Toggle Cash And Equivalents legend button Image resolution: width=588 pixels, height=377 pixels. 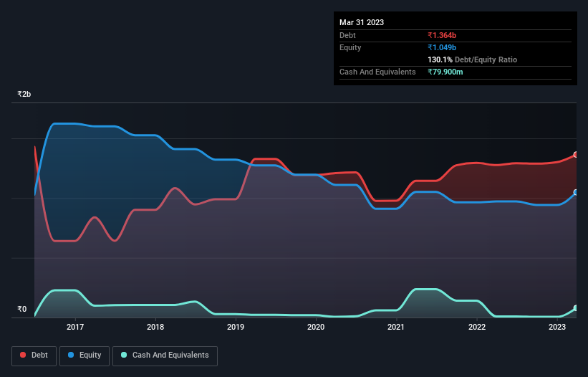(x=165, y=355)
